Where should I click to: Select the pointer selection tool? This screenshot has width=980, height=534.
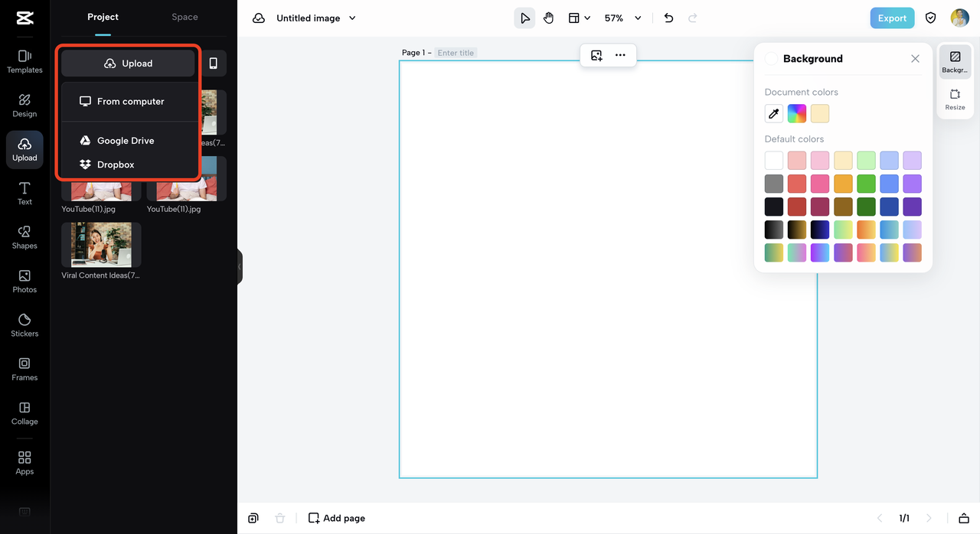tap(524, 18)
